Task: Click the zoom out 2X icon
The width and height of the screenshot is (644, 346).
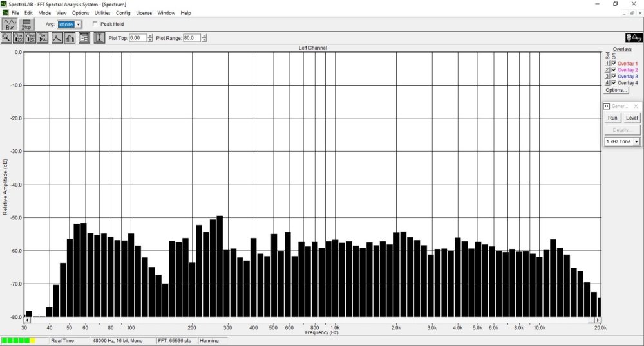Action: click(31, 38)
